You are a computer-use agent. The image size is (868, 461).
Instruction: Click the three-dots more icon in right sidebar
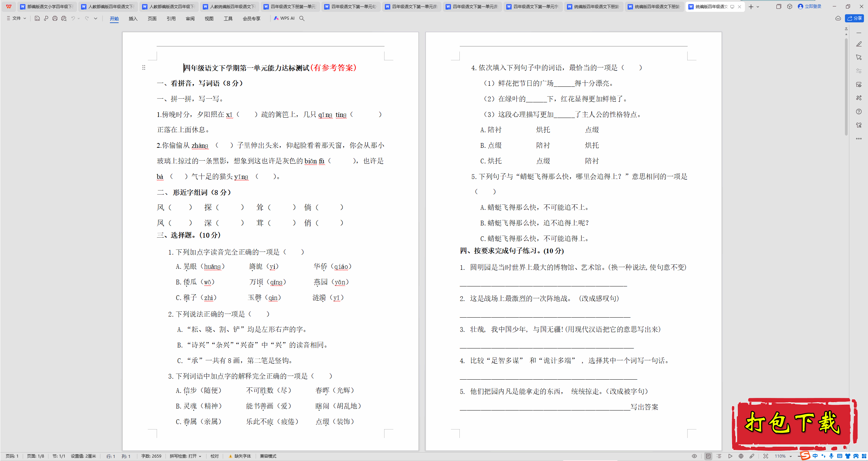859,139
